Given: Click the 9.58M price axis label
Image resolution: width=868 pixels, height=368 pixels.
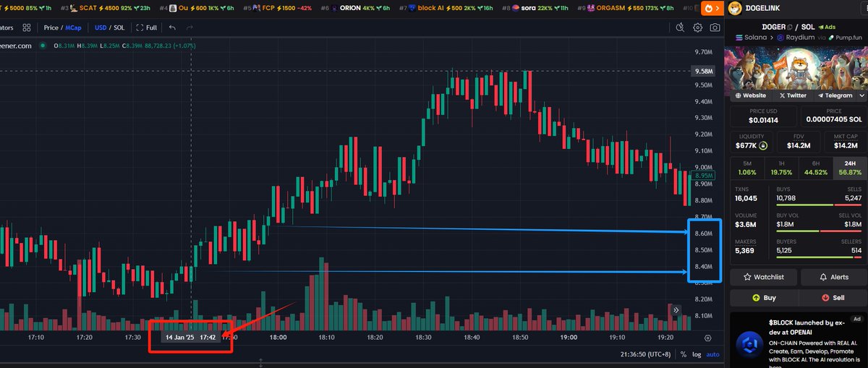Looking at the screenshot, I should point(704,71).
